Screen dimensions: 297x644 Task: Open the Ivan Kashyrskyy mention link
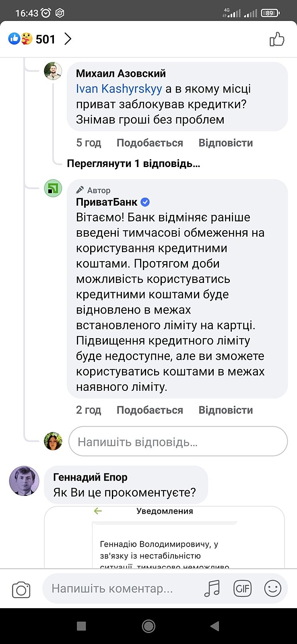[x=119, y=89]
